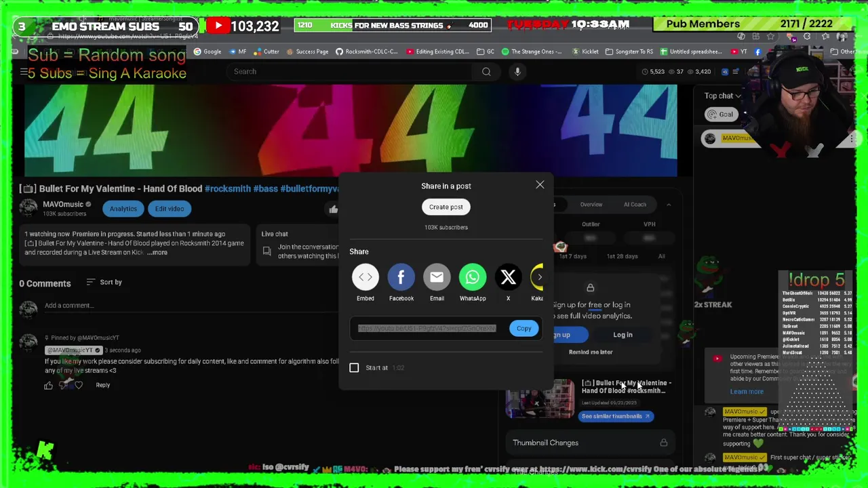The image size is (868, 488).
Task: Click the search magnifier button
Action: click(486, 71)
